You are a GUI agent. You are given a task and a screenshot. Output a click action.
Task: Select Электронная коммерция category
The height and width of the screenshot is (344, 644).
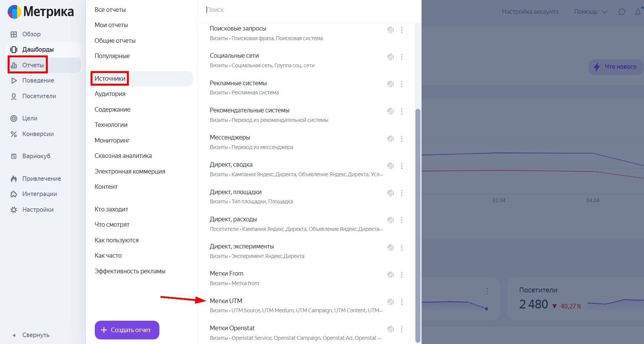[x=130, y=171]
